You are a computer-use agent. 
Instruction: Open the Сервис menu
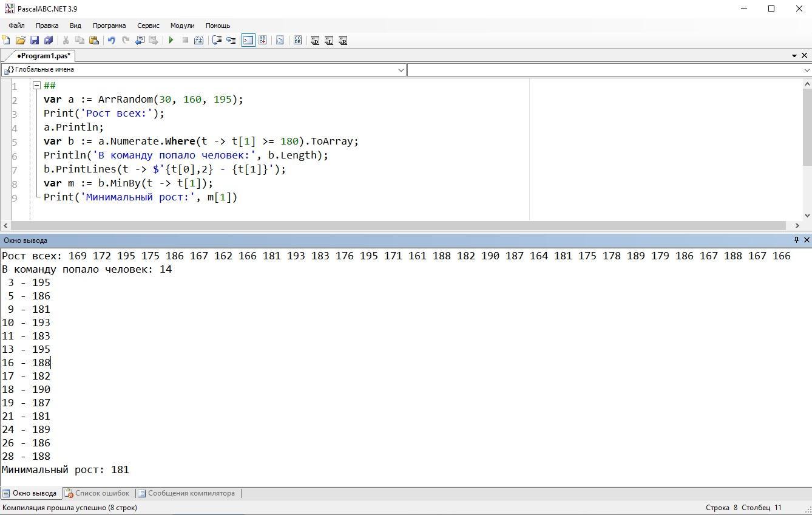point(148,26)
